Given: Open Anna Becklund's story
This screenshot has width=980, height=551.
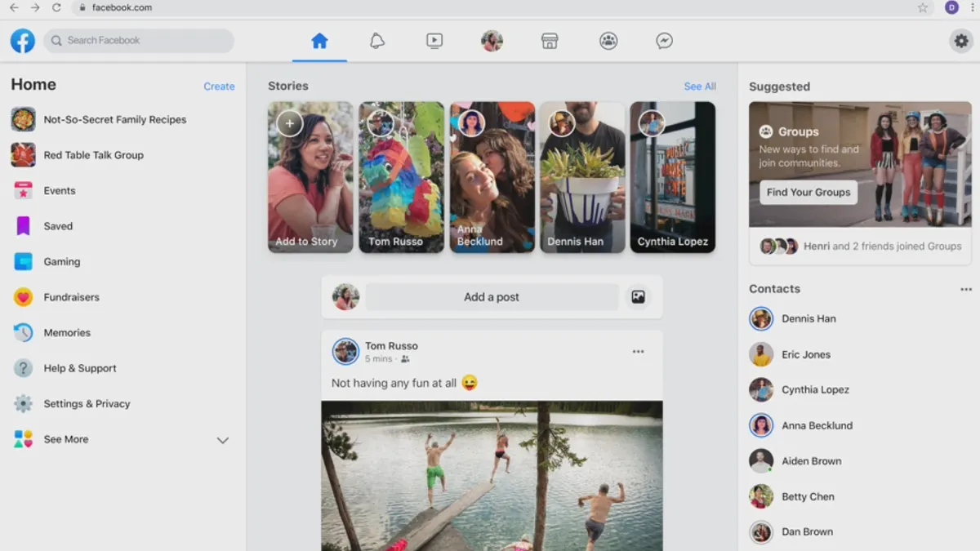Looking at the screenshot, I should click(492, 177).
